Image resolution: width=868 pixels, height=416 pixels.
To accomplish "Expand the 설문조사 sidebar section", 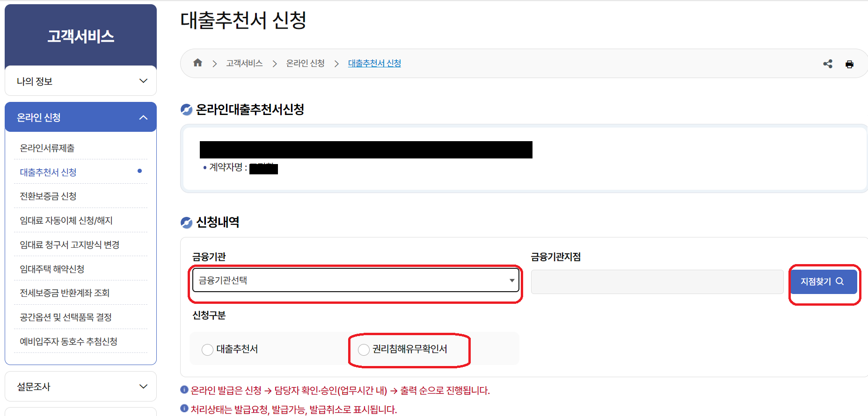I will pyautogui.click(x=80, y=387).
